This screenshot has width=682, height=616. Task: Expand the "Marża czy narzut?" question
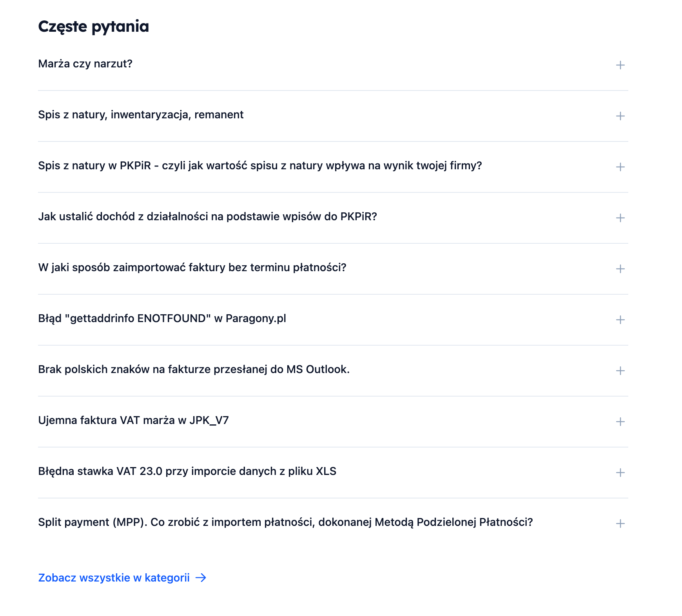tap(620, 65)
